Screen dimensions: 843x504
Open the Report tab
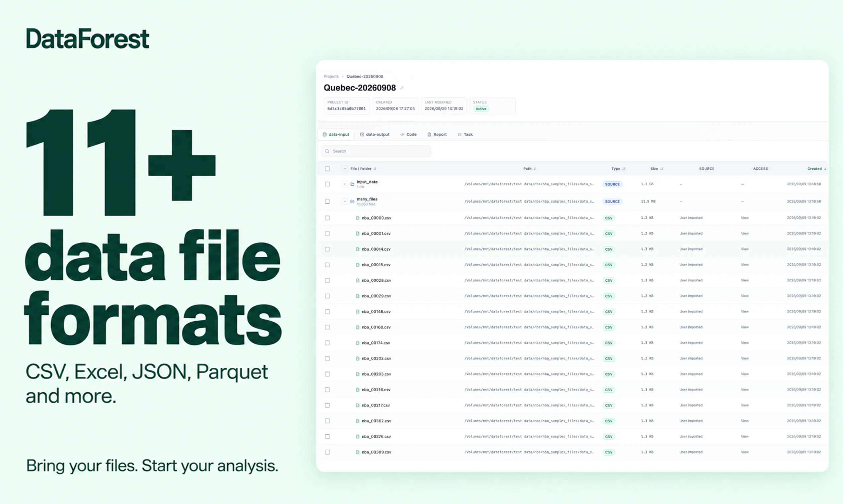point(437,135)
